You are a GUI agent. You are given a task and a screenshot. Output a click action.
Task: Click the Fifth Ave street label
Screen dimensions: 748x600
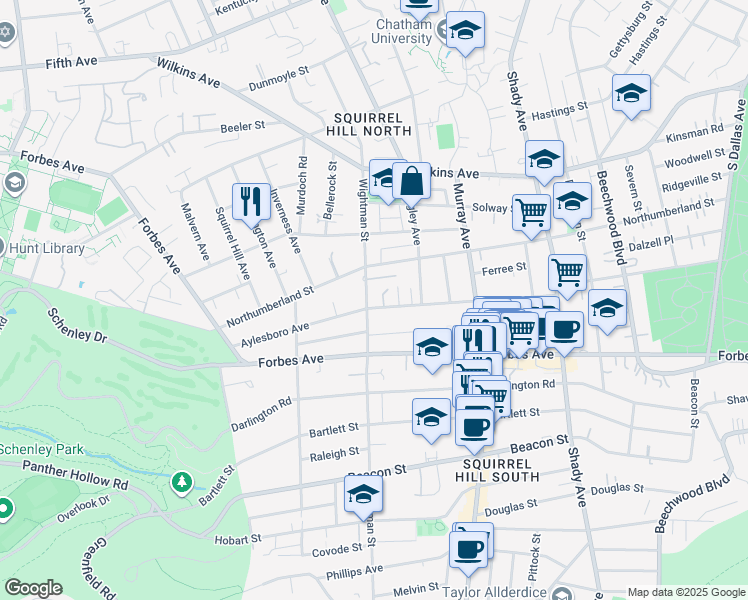pyautogui.click(x=72, y=62)
